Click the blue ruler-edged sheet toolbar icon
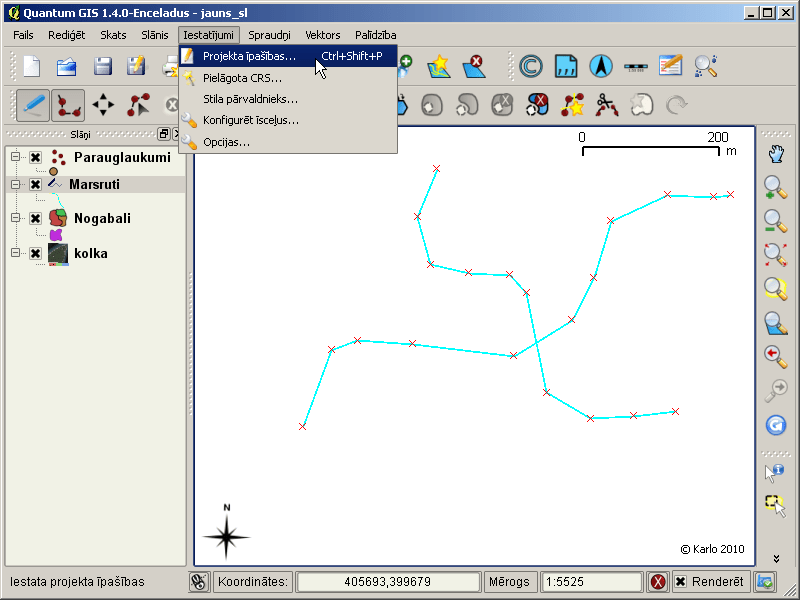This screenshot has height=600, width=800. pos(566,66)
